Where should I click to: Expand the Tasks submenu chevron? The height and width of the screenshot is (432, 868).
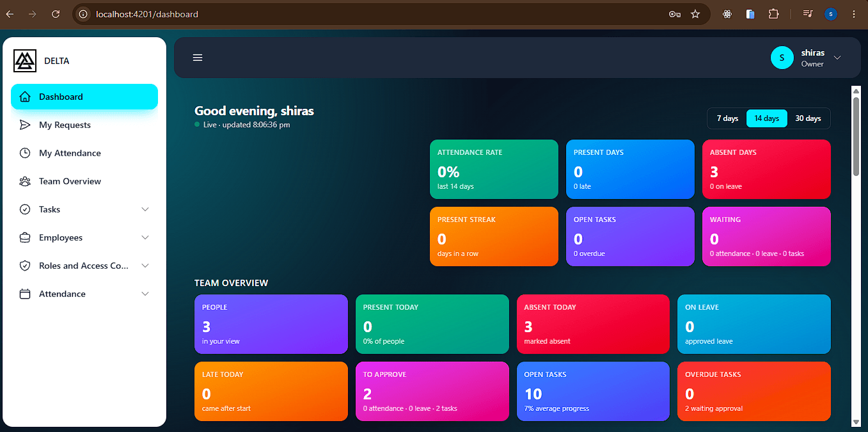pos(145,209)
